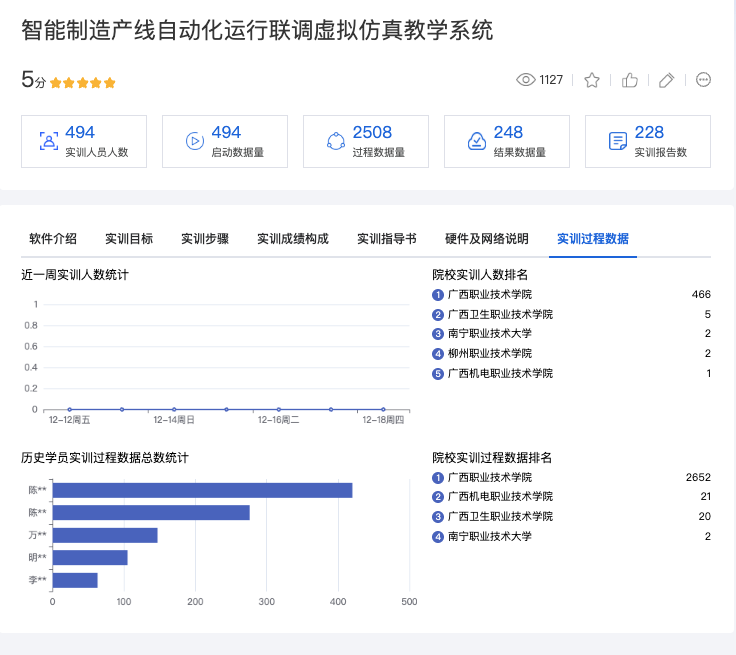Click the 启动数据量 play icon

194,141
